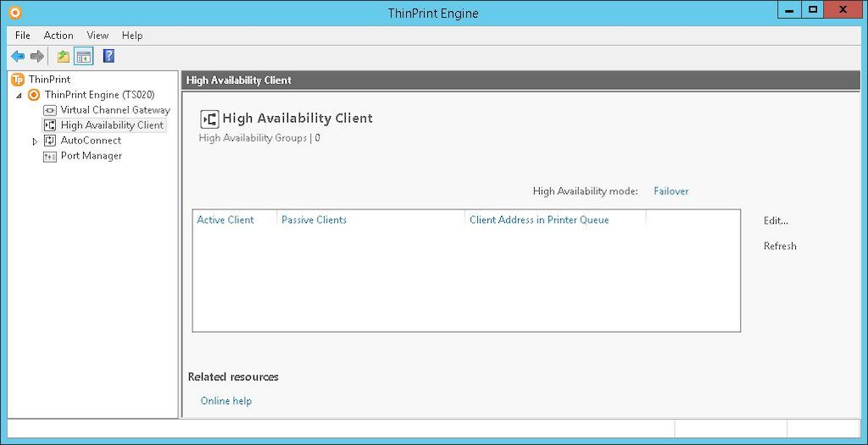Click the Virtual Channel Gateway node icon
This screenshot has height=445, width=868.
pos(50,110)
